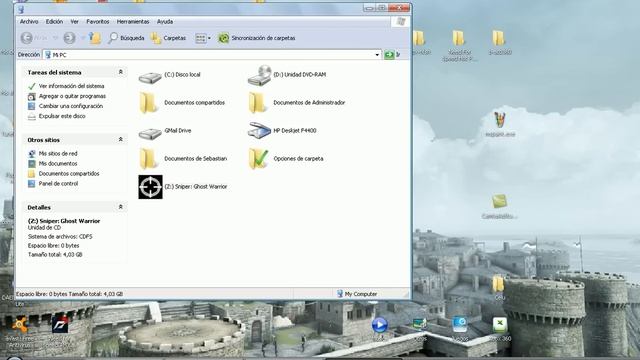Select the Documentos compartidos folder icon in file pane

pos(149,102)
